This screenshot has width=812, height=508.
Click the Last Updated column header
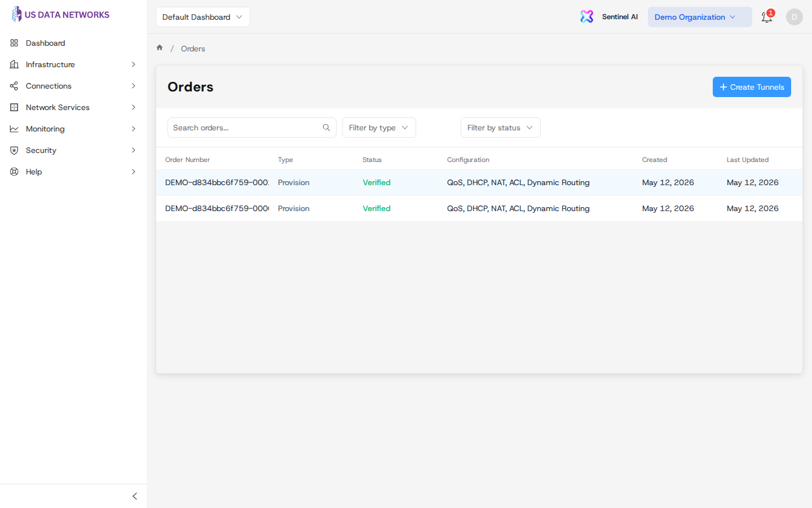click(748, 160)
